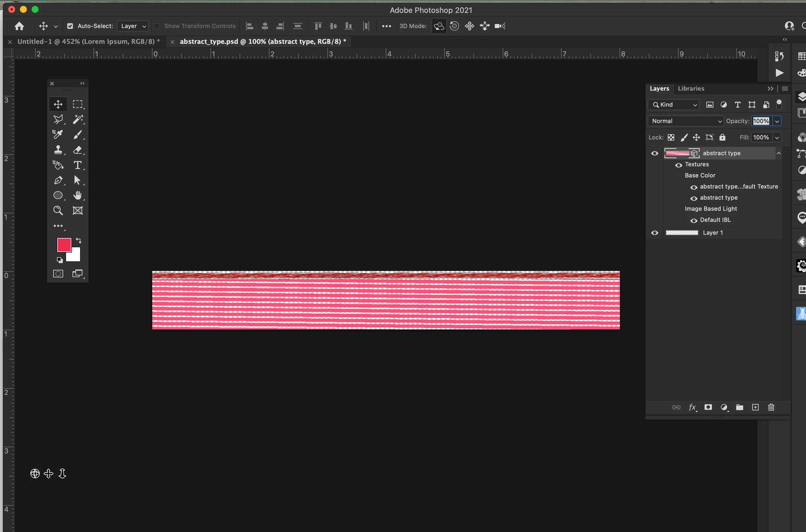Collapse the abstract type layer properties

[x=779, y=153]
